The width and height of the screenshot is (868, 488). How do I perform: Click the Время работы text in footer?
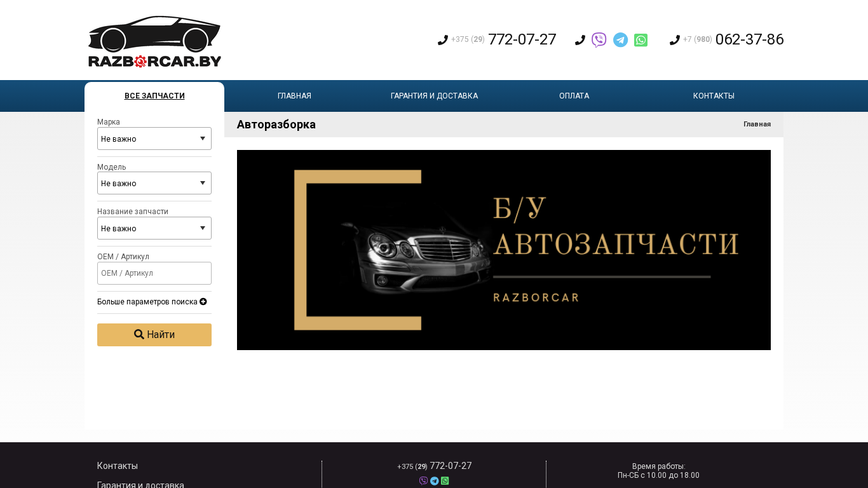(658, 466)
